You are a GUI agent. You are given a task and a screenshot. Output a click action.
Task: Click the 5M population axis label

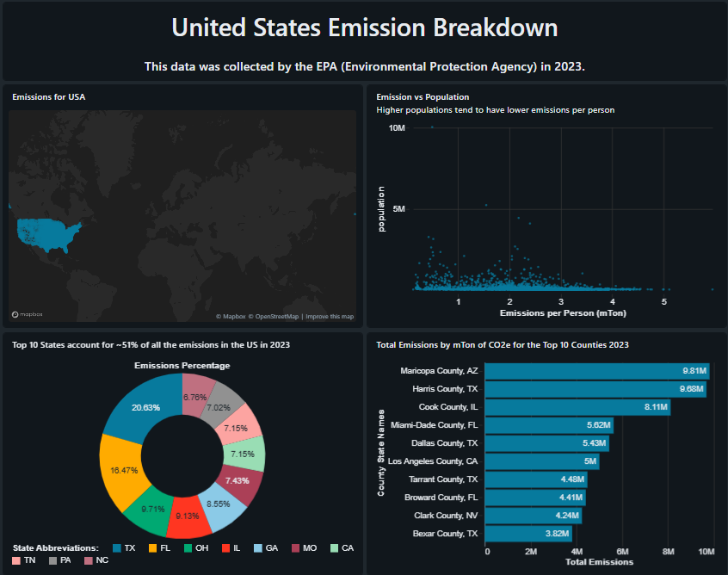398,209
